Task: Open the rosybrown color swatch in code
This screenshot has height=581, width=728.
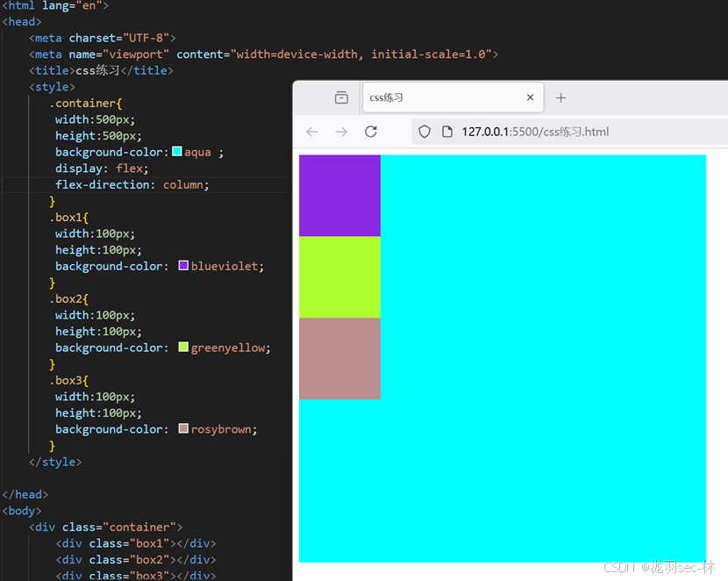Action: coord(183,428)
